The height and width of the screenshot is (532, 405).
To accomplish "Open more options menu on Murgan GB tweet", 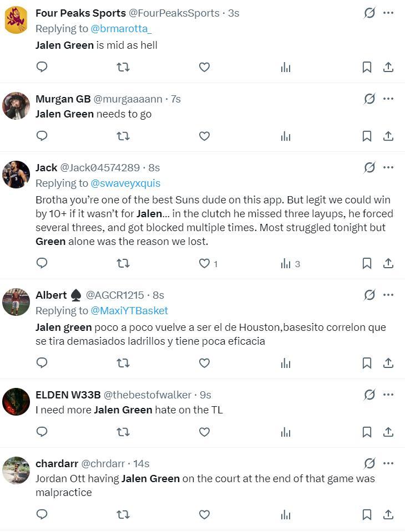I will 388,99.
